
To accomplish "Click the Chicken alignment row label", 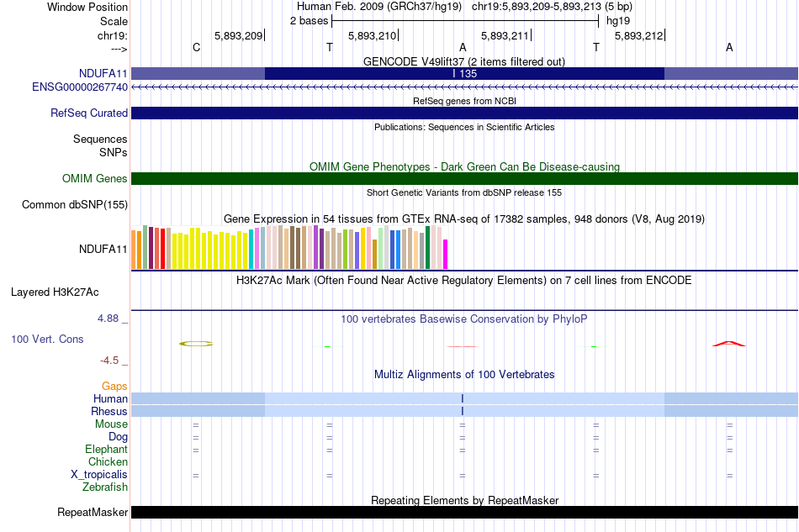I will pos(108,461).
